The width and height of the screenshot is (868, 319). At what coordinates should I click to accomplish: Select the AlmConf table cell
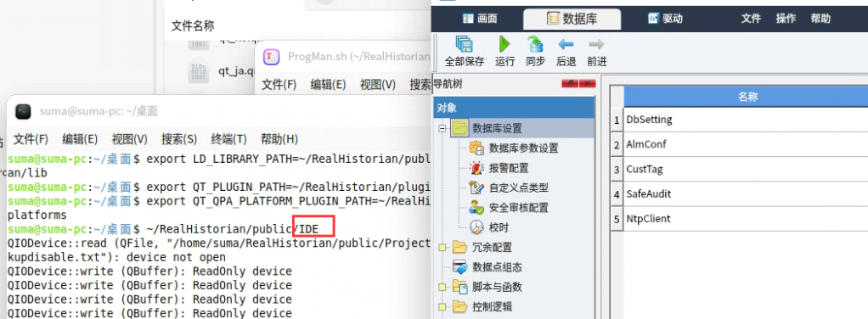tap(746, 144)
